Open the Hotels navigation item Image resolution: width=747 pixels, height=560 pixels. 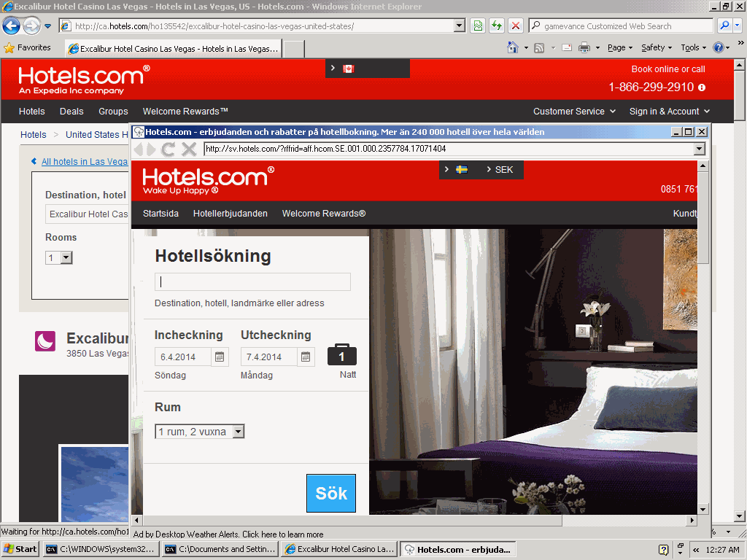(32, 112)
